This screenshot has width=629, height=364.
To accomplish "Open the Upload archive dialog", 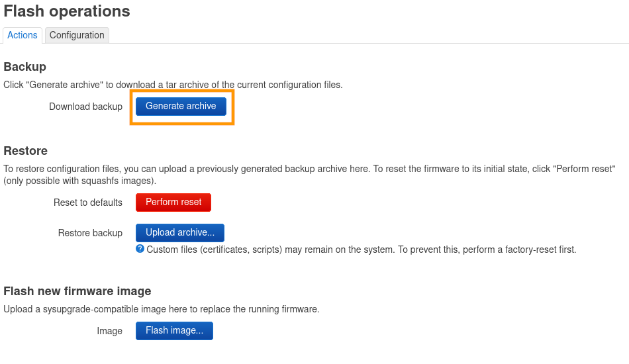I will click(180, 232).
